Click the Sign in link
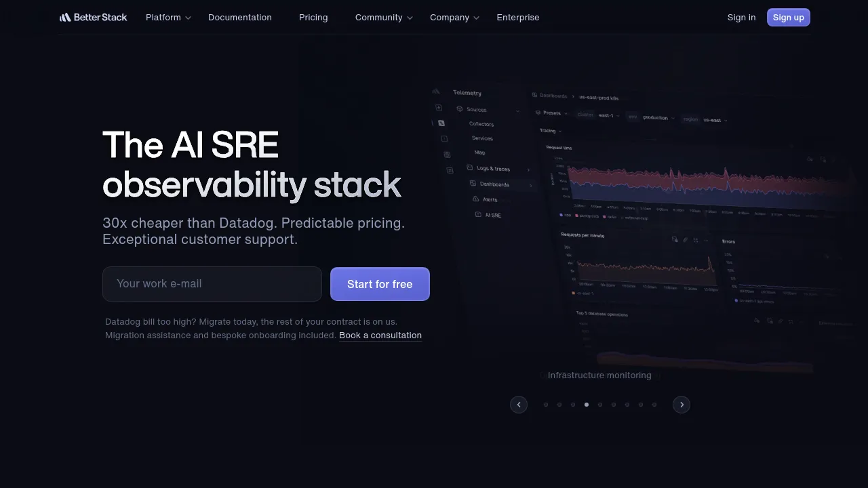The width and height of the screenshot is (868, 488). 741,18
